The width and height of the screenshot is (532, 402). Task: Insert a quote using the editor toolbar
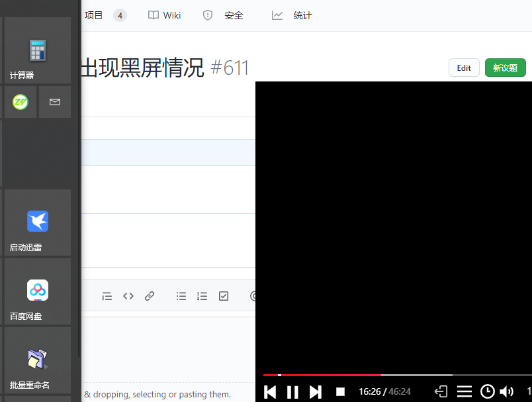[107, 297]
